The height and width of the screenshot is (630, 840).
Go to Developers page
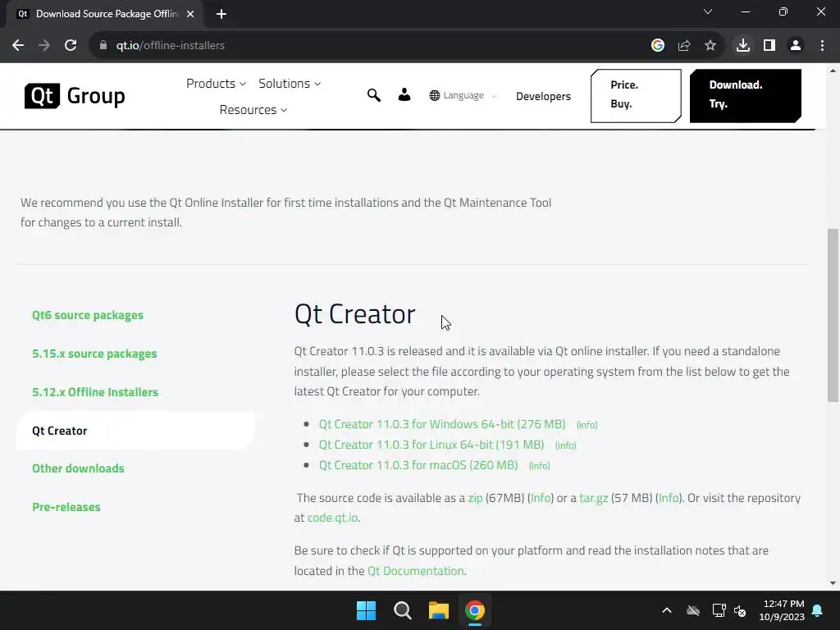click(543, 97)
